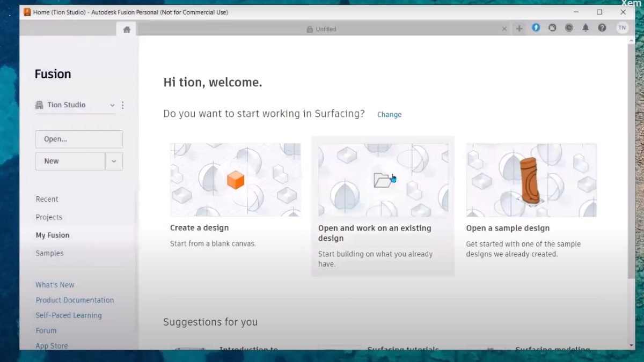Maximize the Fusion window
The width and height of the screenshot is (644, 362).
pyautogui.click(x=599, y=12)
